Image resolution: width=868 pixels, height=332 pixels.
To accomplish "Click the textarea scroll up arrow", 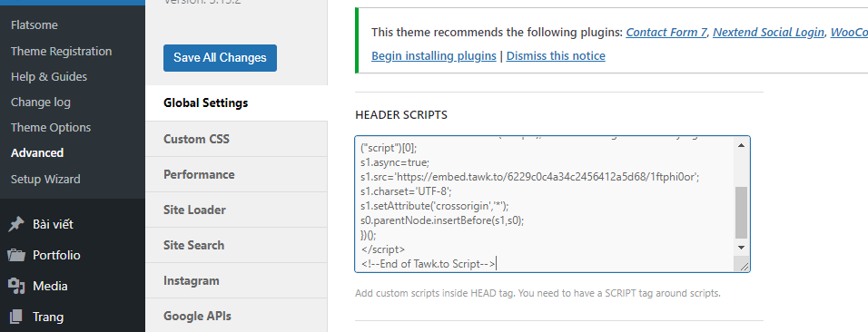I will [x=741, y=145].
